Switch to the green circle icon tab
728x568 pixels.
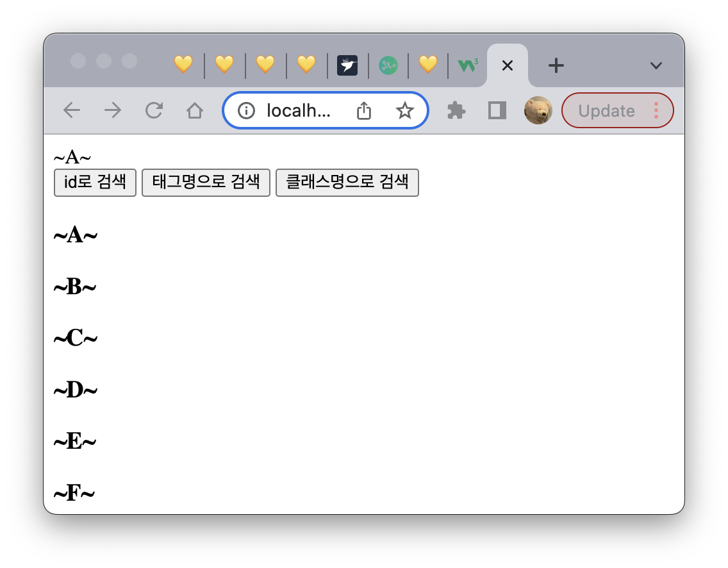388,65
